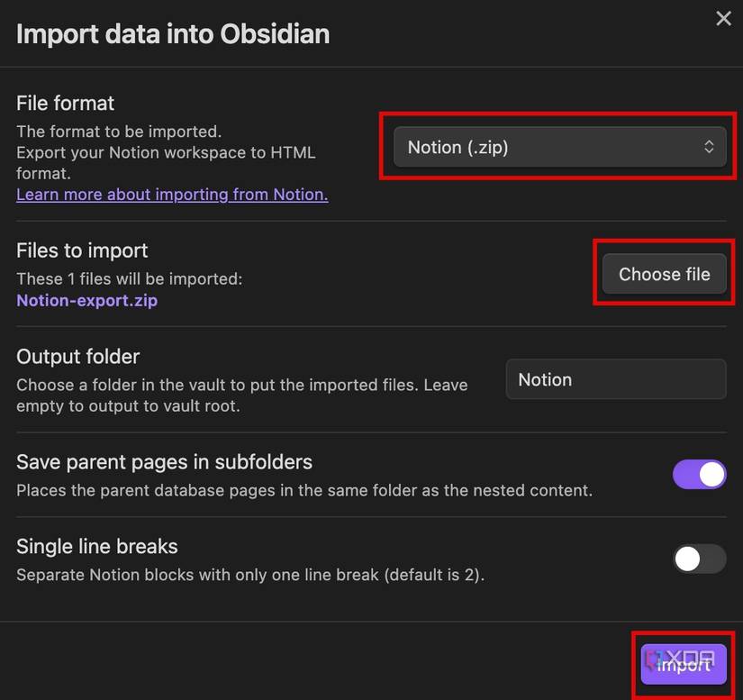Screen dimensions: 743x700
Task: Close the Import data into Obsidian dialog
Action: click(x=723, y=18)
